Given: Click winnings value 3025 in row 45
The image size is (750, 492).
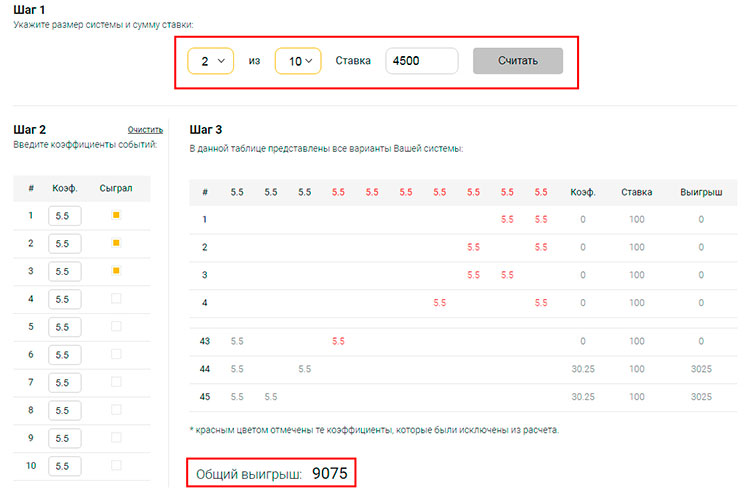Looking at the screenshot, I should tap(701, 396).
